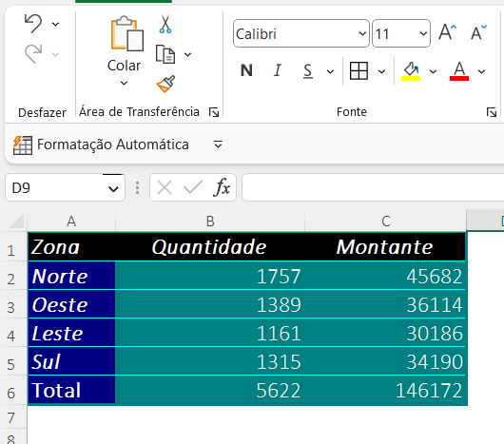Click the cell containing 36114
Image resolution: width=504 pixels, height=444 pixels.
[385, 304]
